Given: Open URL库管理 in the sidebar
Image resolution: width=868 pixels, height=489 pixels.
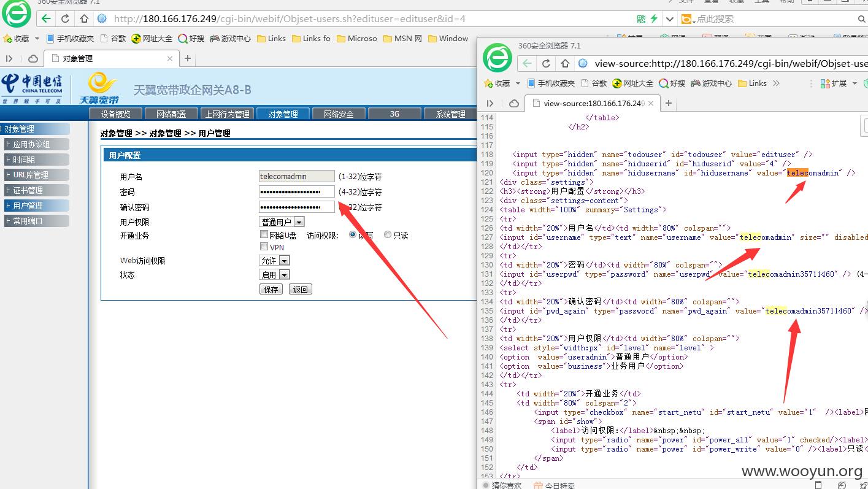Looking at the screenshot, I should [x=37, y=175].
